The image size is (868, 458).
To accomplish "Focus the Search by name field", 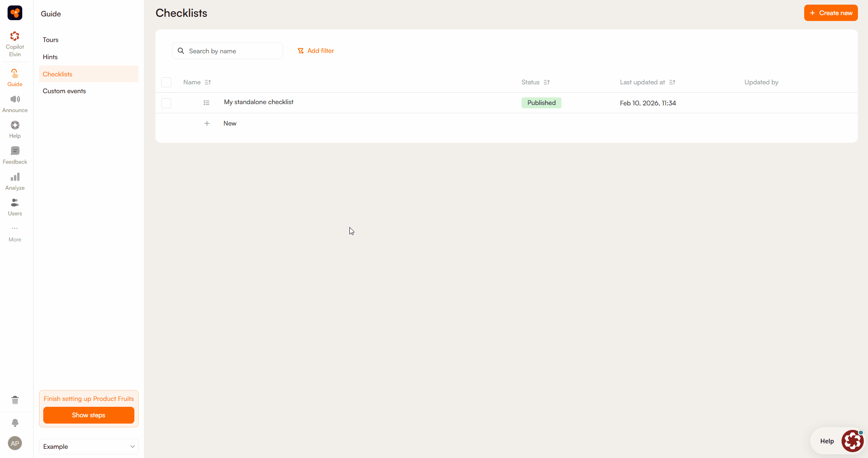I will click(233, 51).
